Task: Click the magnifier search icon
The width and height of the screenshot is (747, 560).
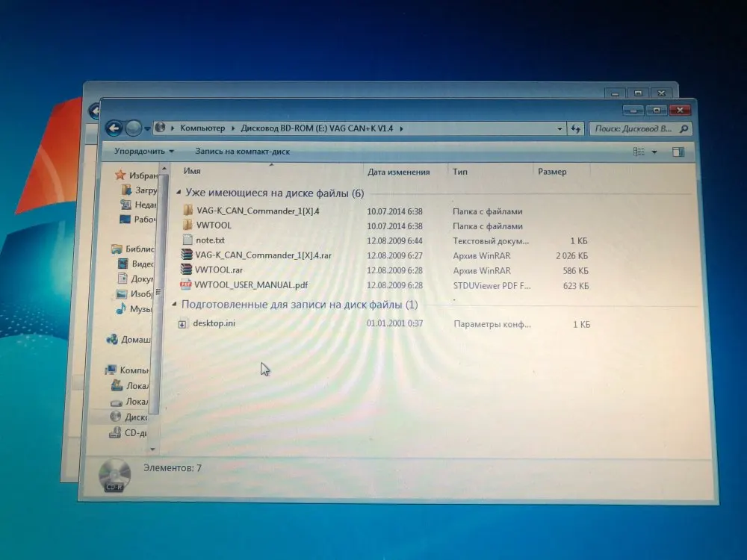Action: click(684, 128)
